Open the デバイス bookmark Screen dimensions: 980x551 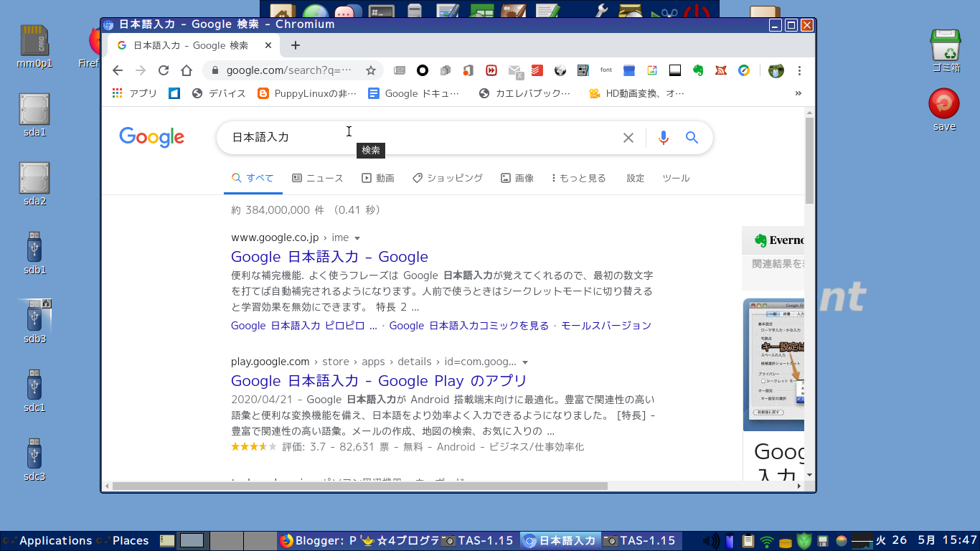pos(220,93)
